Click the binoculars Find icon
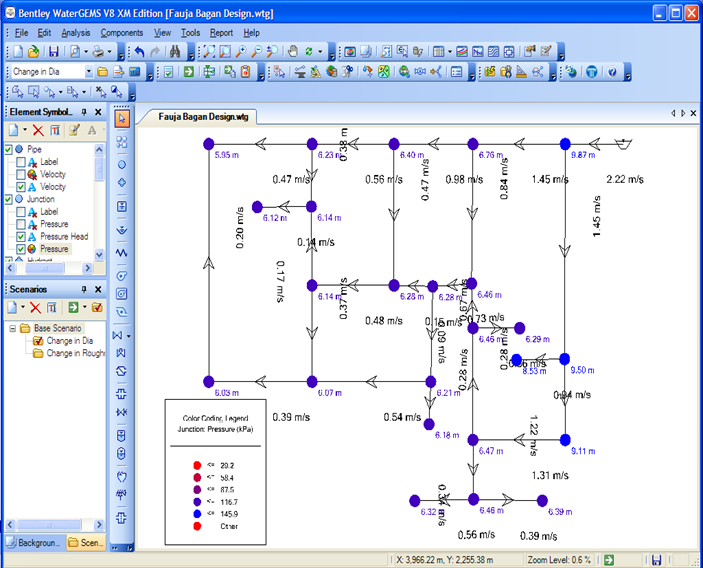 point(174,51)
